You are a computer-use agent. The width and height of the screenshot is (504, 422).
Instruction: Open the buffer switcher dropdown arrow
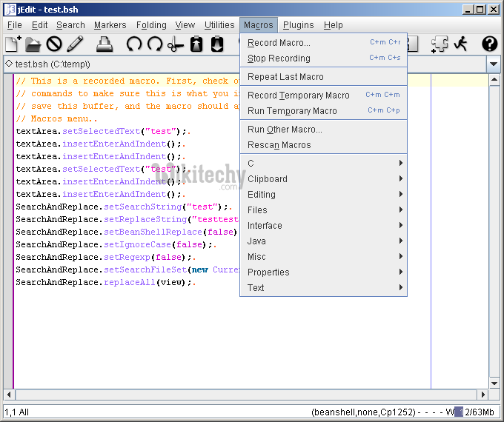click(x=494, y=64)
